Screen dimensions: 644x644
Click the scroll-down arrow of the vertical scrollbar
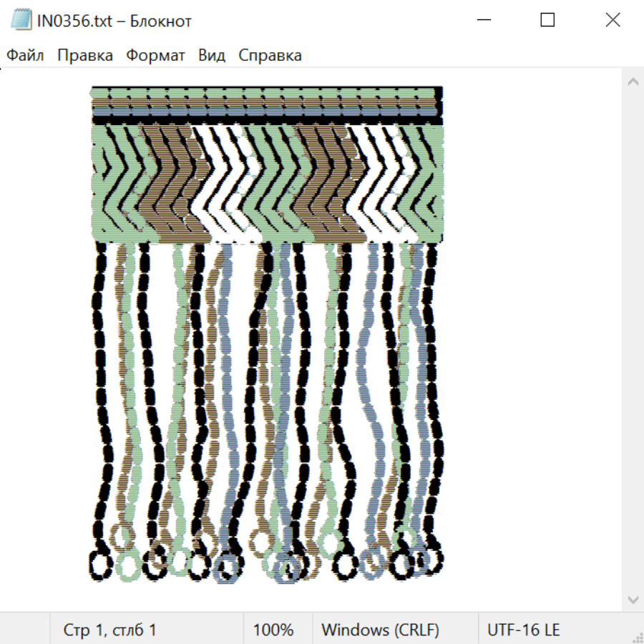(633, 599)
